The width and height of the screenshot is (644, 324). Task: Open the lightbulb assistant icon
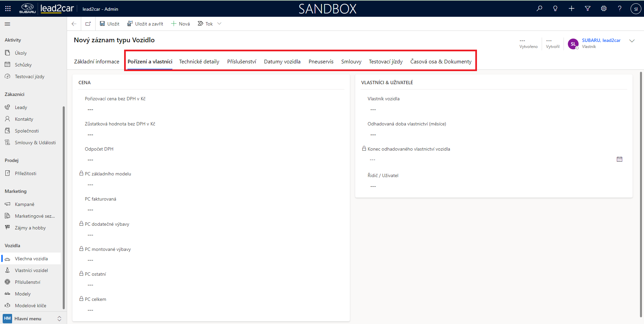coord(555,9)
